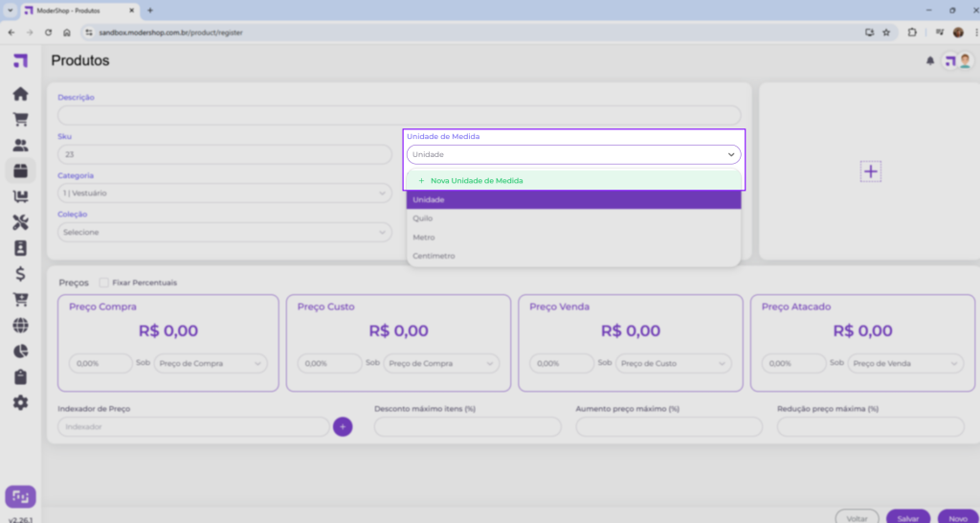This screenshot has width=980, height=523.
Task: Open the dollar sign financial icon
Action: click(x=20, y=274)
